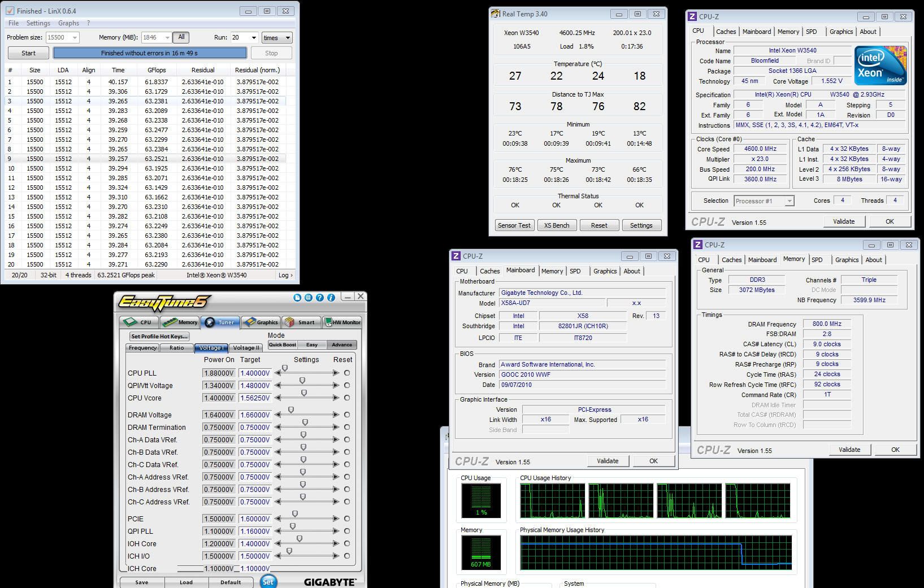Click the @ email icon in EasyTune6
Viewport: 924px width, 588px height.
(309, 297)
